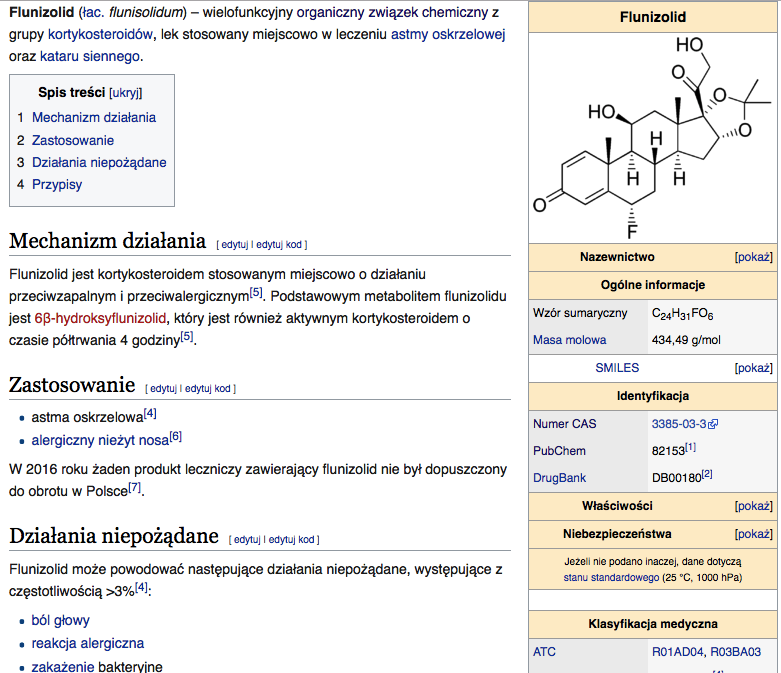The width and height of the screenshot is (781, 673).
Task: Click edytuj kod for Zastosowanie section
Action: pyautogui.click(x=208, y=389)
